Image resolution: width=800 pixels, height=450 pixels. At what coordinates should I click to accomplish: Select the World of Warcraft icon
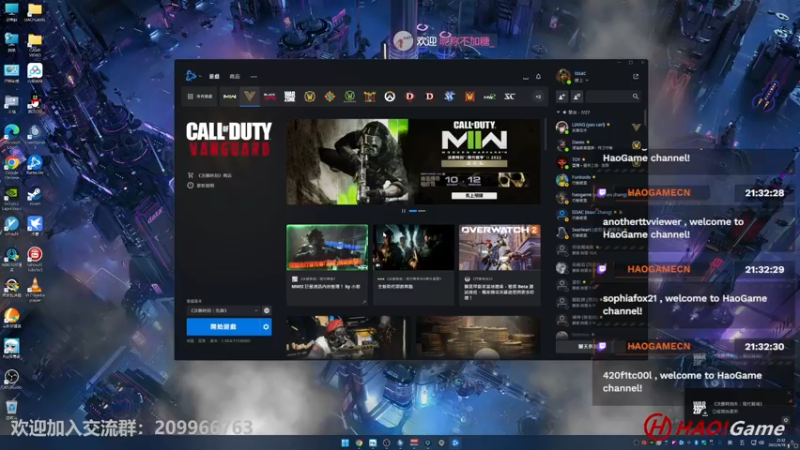pos(309,96)
